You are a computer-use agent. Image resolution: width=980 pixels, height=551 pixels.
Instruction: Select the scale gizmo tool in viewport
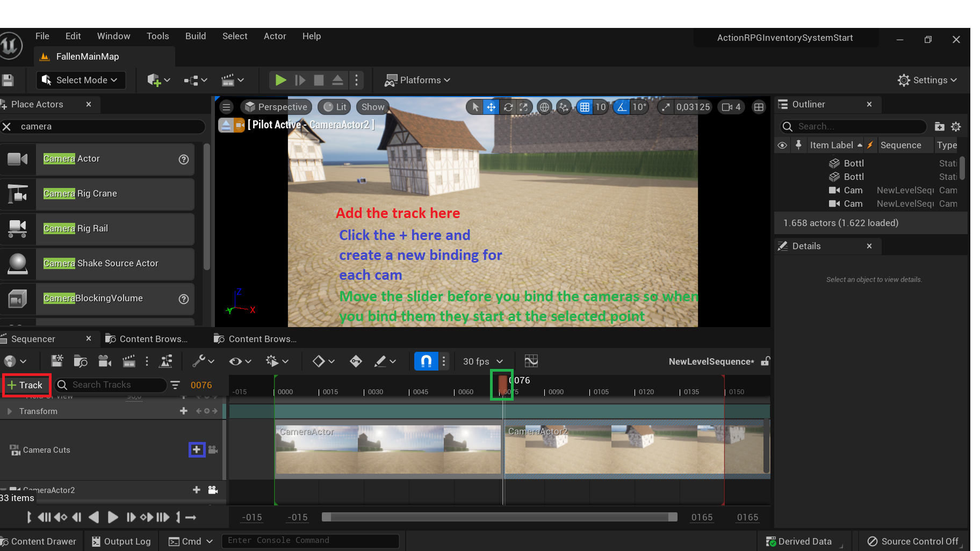tap(523, 107)
